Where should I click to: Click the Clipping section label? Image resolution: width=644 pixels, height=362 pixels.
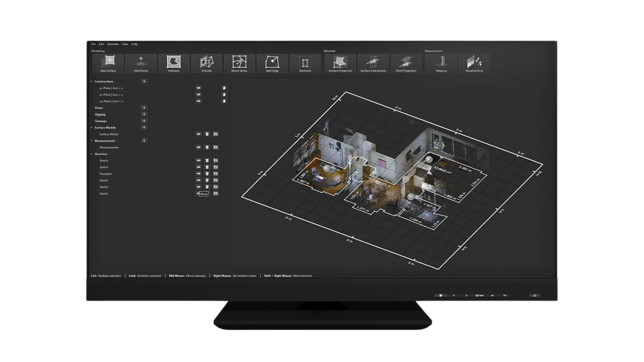click(100, 114)
